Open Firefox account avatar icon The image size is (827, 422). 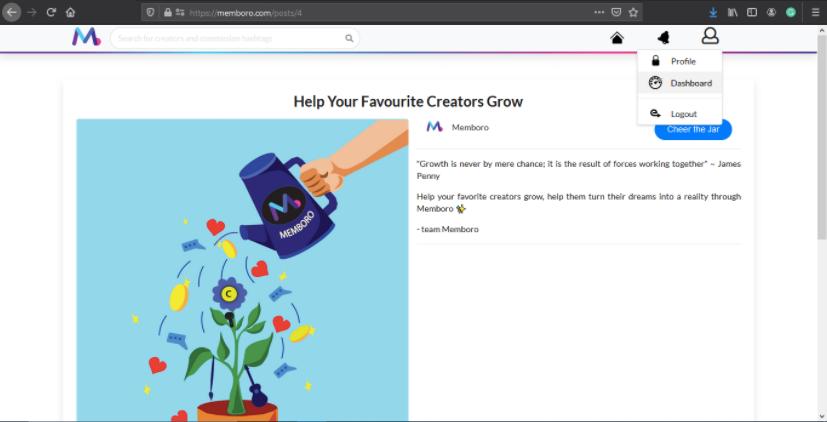[x=772, y=12]
